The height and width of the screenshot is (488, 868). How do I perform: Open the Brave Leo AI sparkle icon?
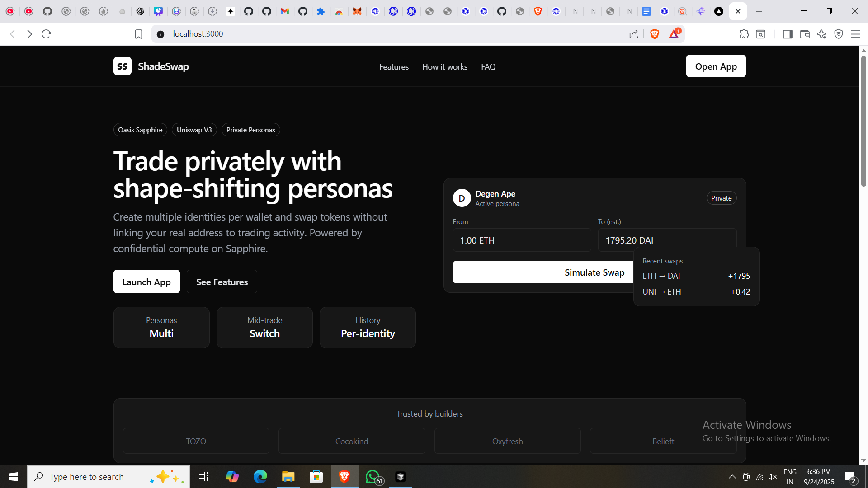(821, 34)
